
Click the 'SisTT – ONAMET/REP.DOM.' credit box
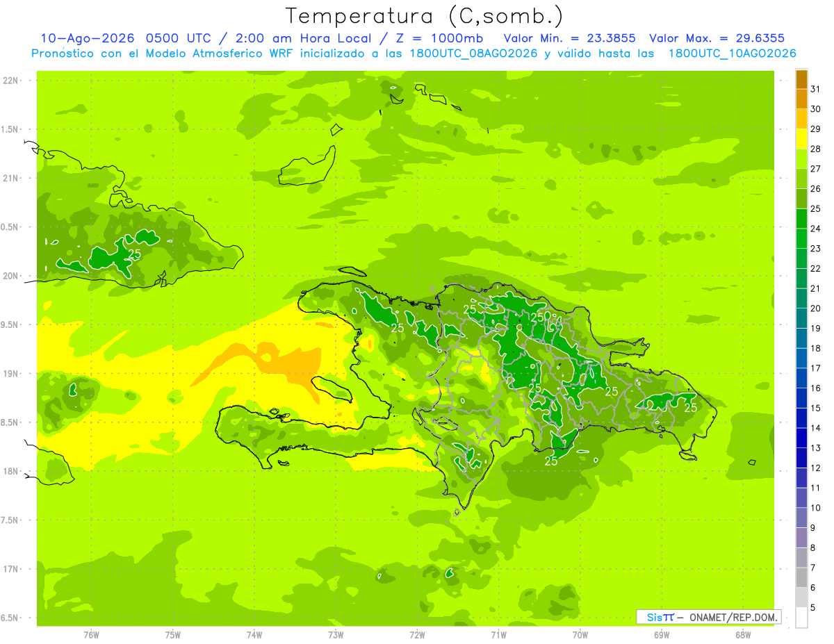point(708,617)
